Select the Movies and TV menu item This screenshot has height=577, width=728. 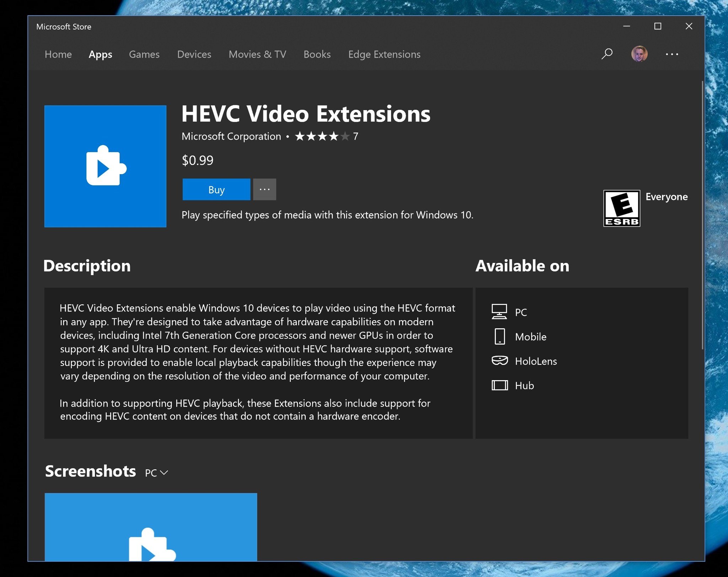click(x=258, y=54)
